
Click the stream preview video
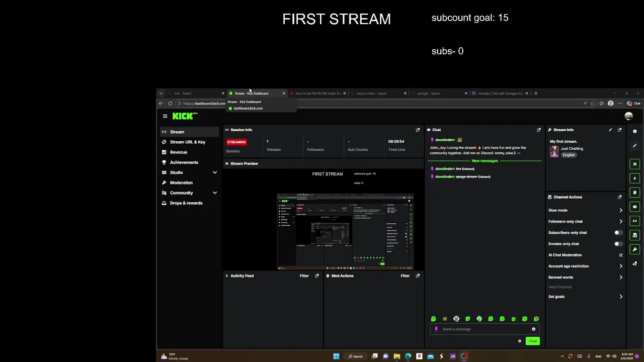(x=324, y=219)
